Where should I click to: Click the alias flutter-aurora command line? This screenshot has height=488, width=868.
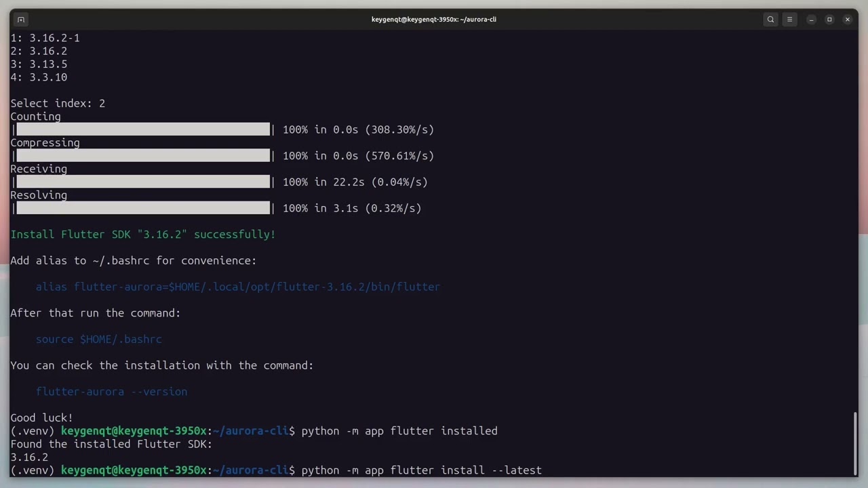pos(238,287)
